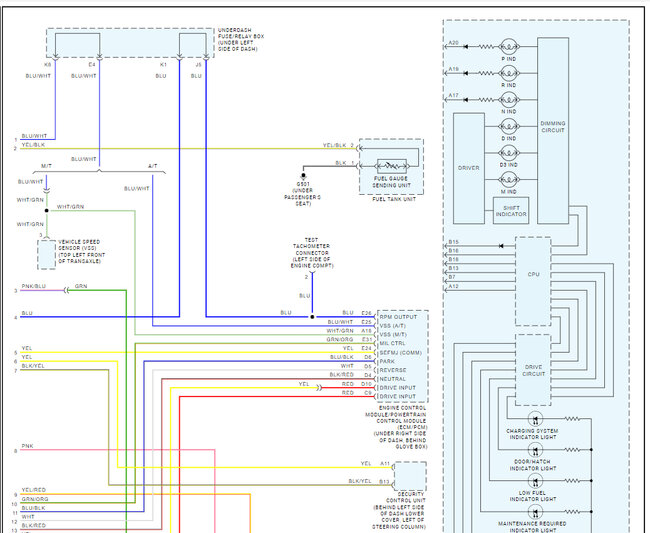Click the 'MIL CTRL' pin name
This screenshot has height=533, width=650.
click(392, 343)
